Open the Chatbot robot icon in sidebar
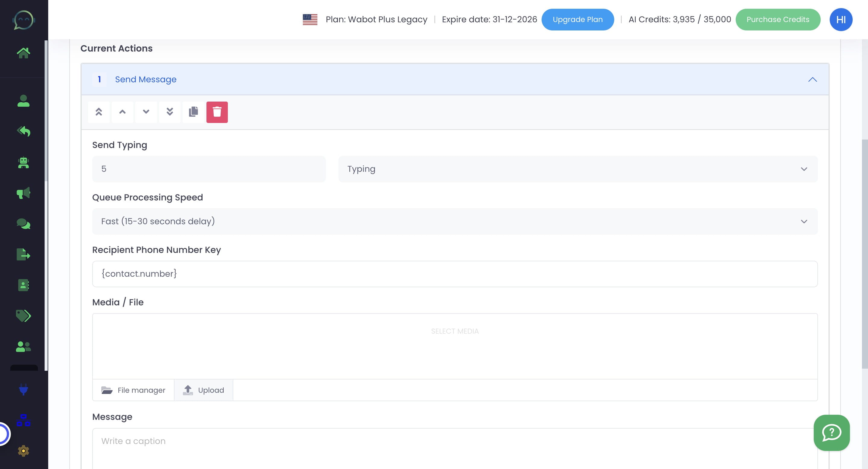868x469 pixels. 23,163
